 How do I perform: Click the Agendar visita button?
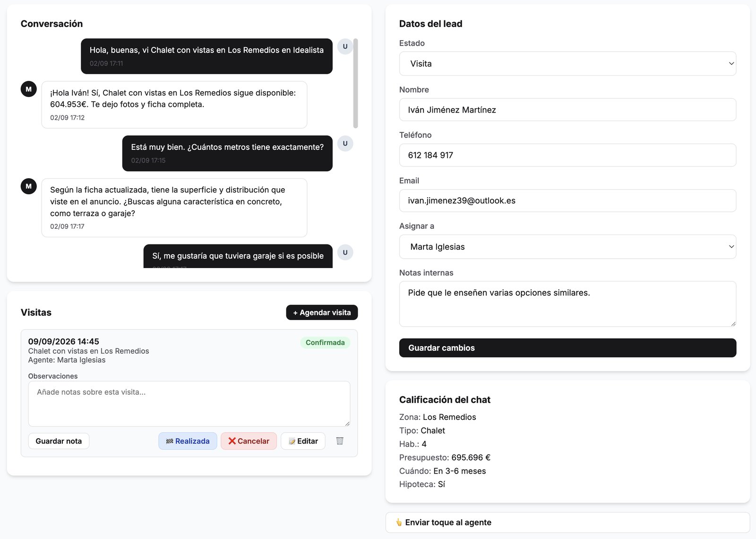coord(322,313)
